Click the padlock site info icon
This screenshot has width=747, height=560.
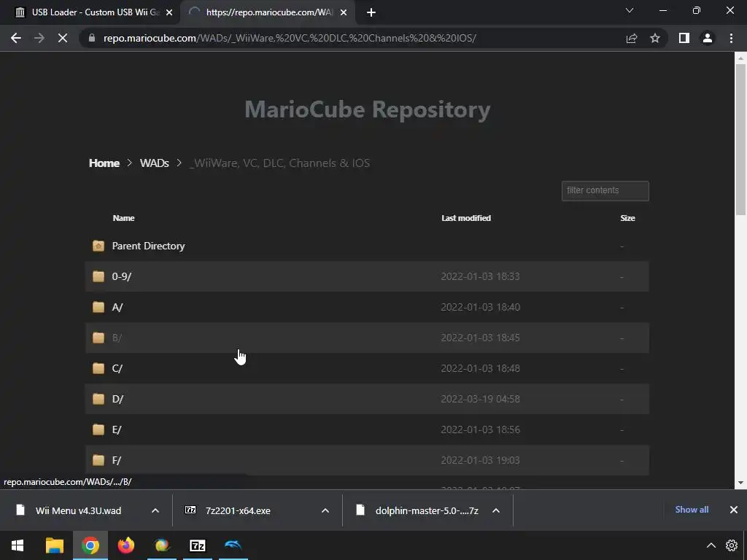click(x=92, y=38)
